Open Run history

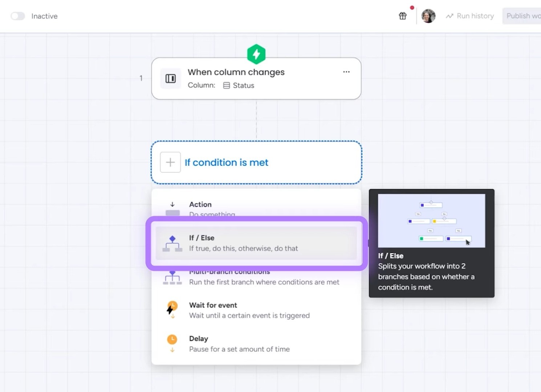pyautogui.click(x=469, y=16)
